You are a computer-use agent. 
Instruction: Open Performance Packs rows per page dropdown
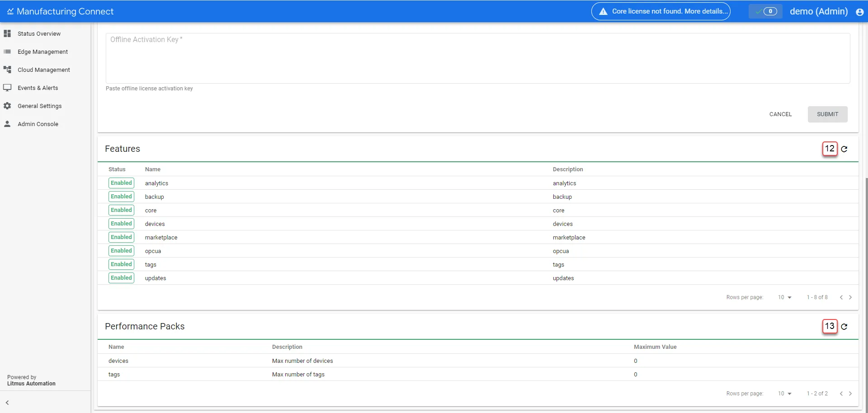[785, 394]
